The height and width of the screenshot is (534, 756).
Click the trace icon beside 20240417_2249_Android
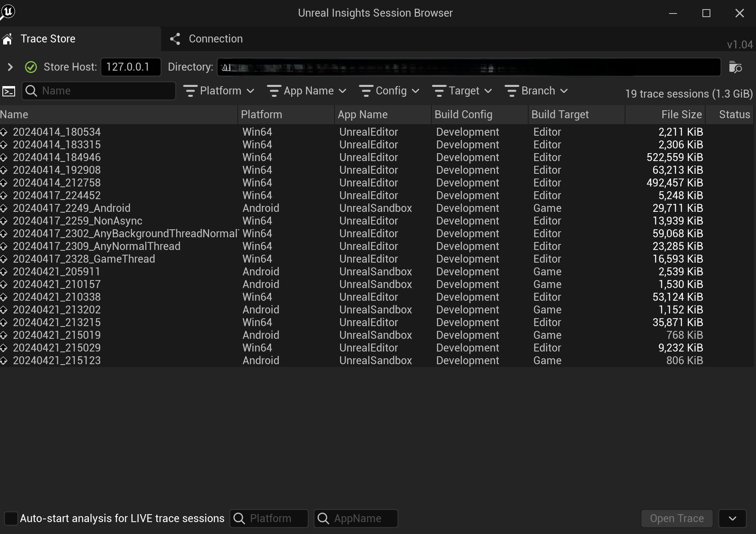tap(4, 208)
